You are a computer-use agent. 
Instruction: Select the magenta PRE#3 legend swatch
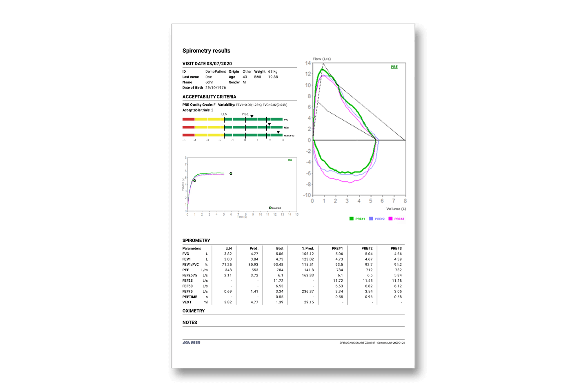pyautogui.click(x=390, y=219)
